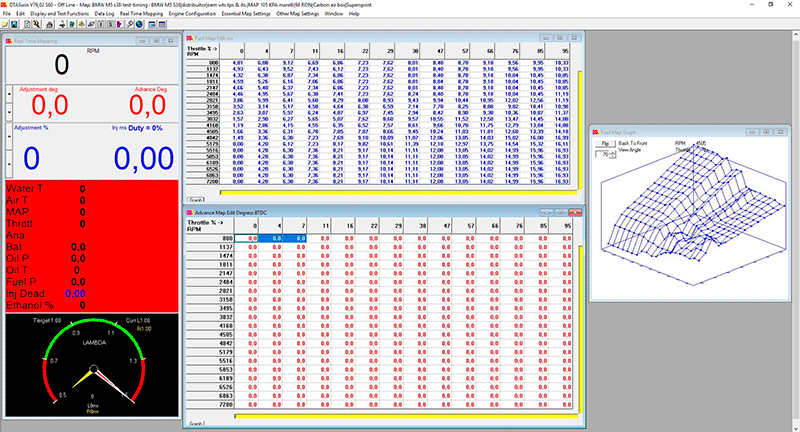Viewport: 800px width, 432px height.
Task: Click the save floppy disk toolbar icon
Action: (14, 24)
